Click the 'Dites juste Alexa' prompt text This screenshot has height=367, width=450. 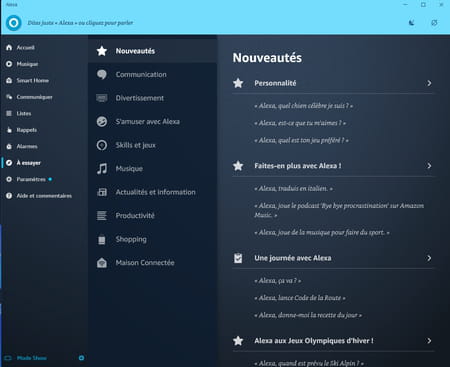[80, 23]
